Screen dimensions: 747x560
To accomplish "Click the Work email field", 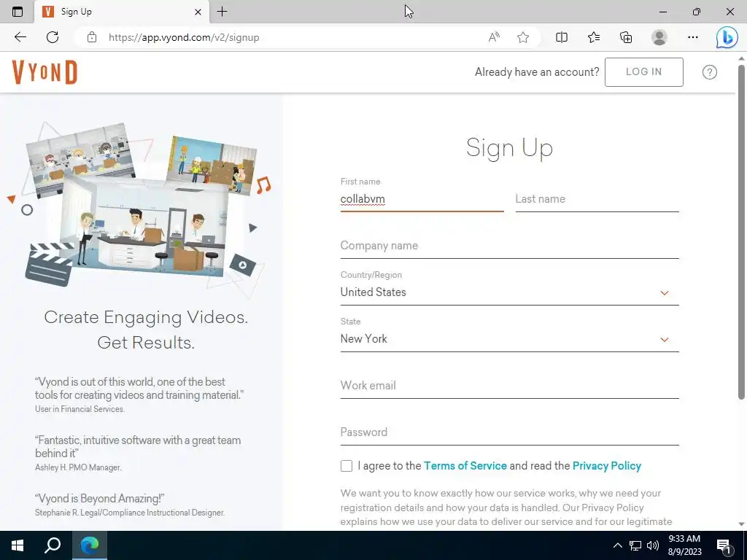I will pyautogui.click(x=509, y=386).
